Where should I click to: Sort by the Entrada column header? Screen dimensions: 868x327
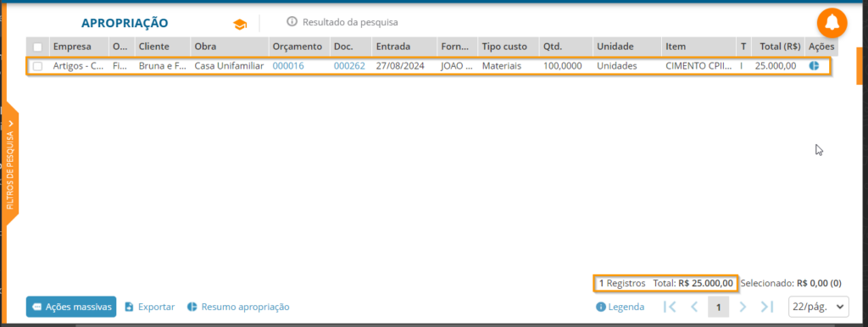tap(392, 47)
